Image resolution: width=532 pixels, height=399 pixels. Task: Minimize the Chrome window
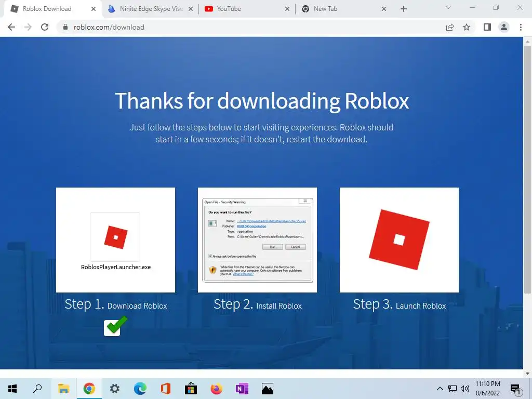(x=472, y=7)
